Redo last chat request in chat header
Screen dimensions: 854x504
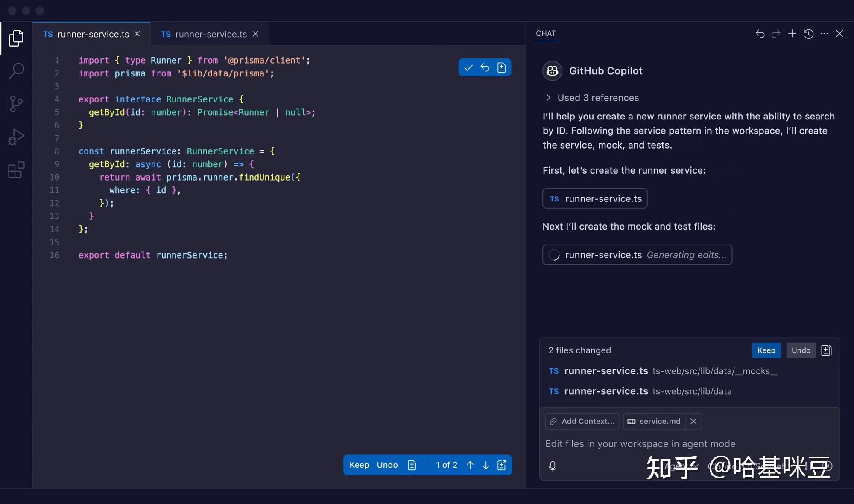(776, 34)
